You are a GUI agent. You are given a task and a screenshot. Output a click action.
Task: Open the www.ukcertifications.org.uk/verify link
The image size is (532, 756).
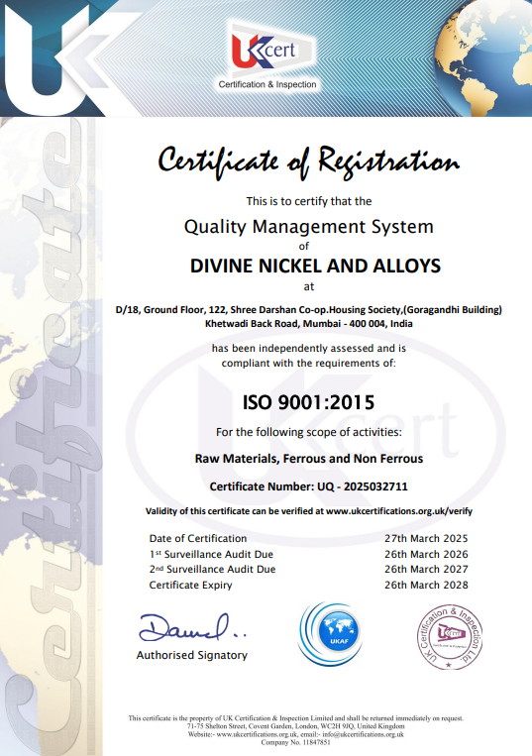[399, 511]
